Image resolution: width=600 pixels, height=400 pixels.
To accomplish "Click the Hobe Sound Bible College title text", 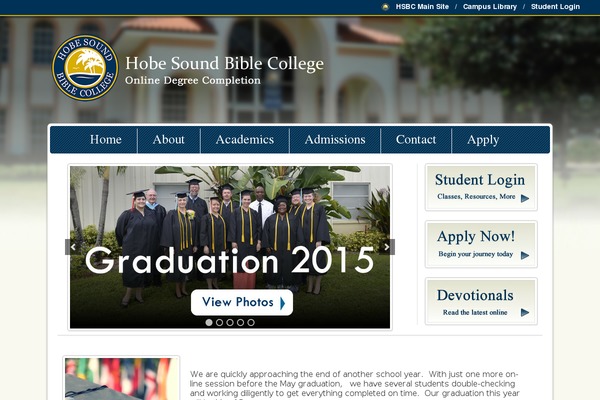I will pyautogui.click(x=225, y=64).
